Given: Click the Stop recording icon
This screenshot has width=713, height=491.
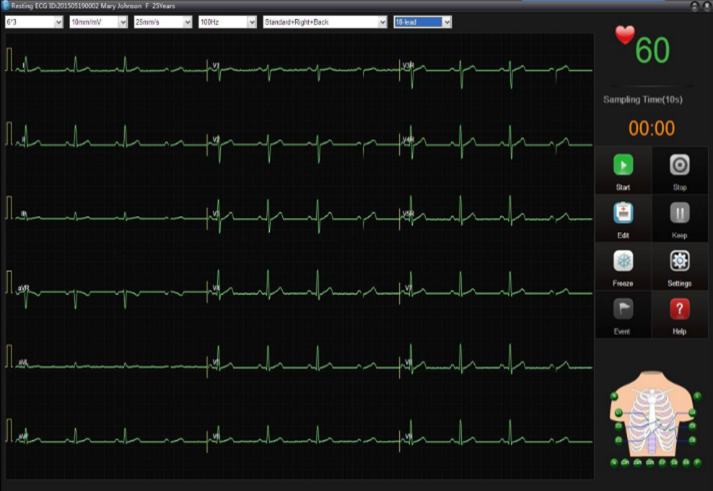Looking at the screenshot, I should click(679, 166).
